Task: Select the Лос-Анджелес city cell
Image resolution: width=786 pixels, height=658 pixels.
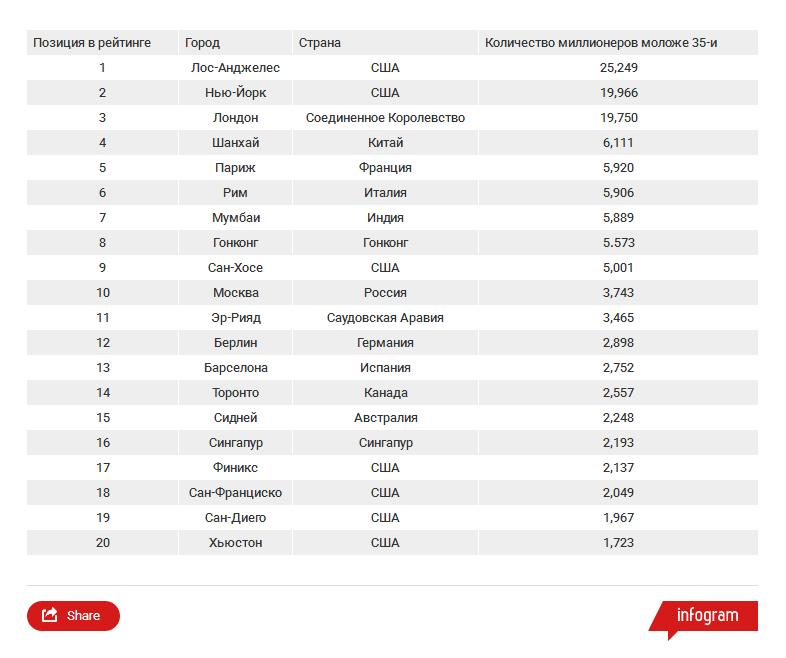Action: click(x=235, y=68)
